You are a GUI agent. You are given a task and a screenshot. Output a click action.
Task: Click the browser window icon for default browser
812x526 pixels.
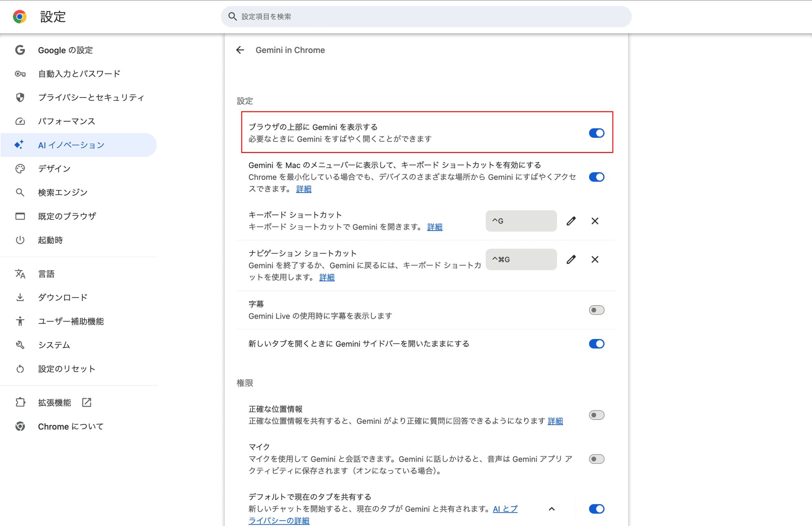pyautogui.click(x=20, y=216)
